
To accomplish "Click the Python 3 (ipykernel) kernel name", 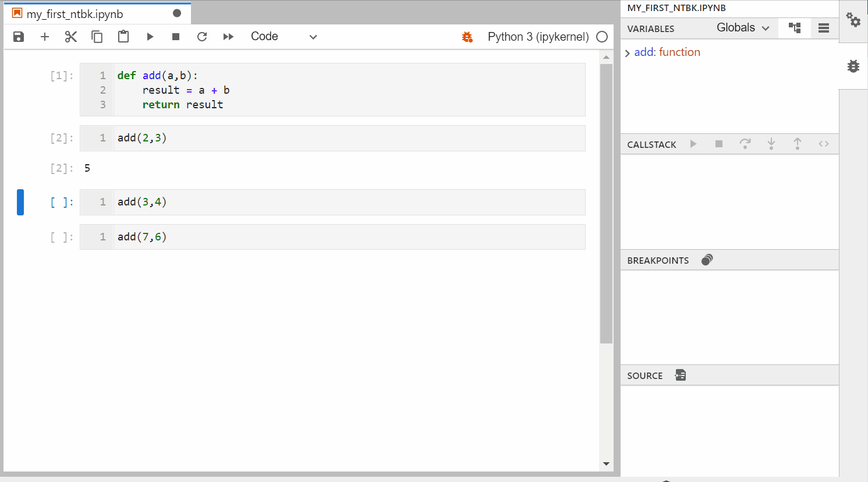I will tap(537, 36).
